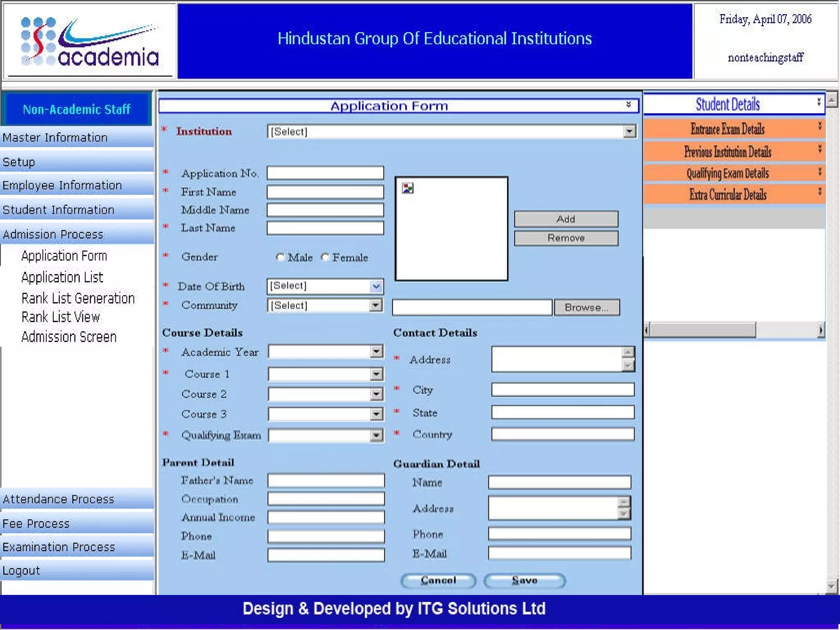Select the Male gender radio button
Screen dimensions: 840x630
pos(281,257)
